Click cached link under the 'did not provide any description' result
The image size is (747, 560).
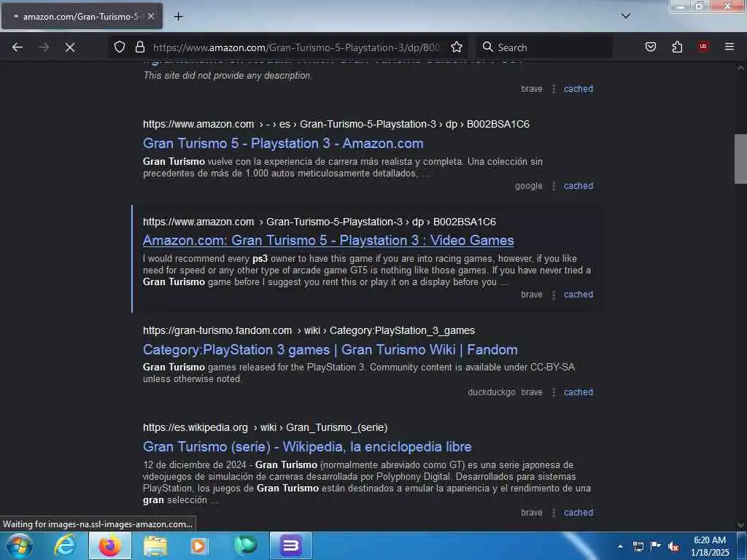coord(578,88)
